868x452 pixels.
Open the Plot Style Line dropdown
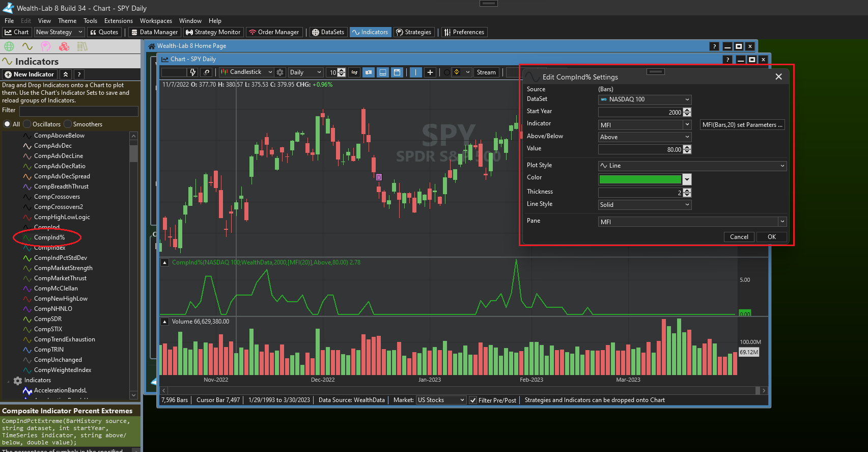692,166
